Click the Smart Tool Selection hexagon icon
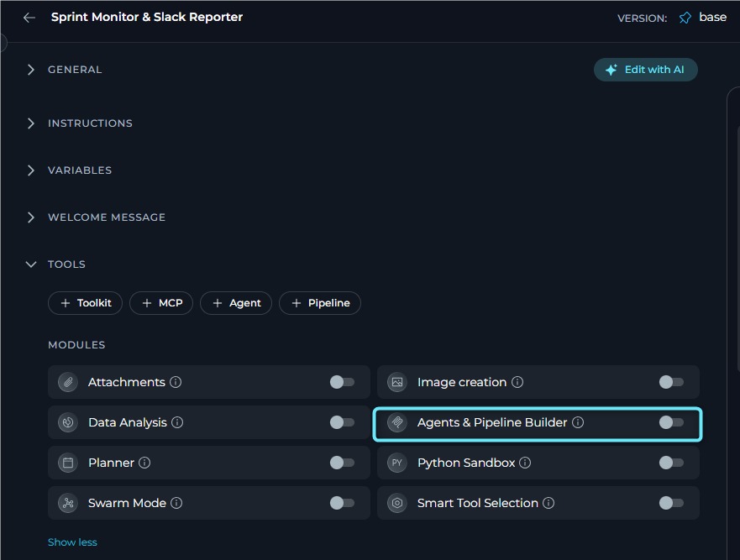The image size is (740, 560). [397, 503]
